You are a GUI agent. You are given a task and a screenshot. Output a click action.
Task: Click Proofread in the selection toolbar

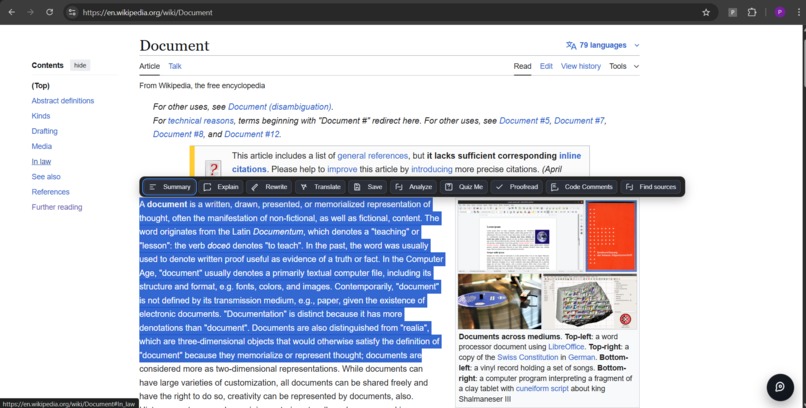click(517, 187)
